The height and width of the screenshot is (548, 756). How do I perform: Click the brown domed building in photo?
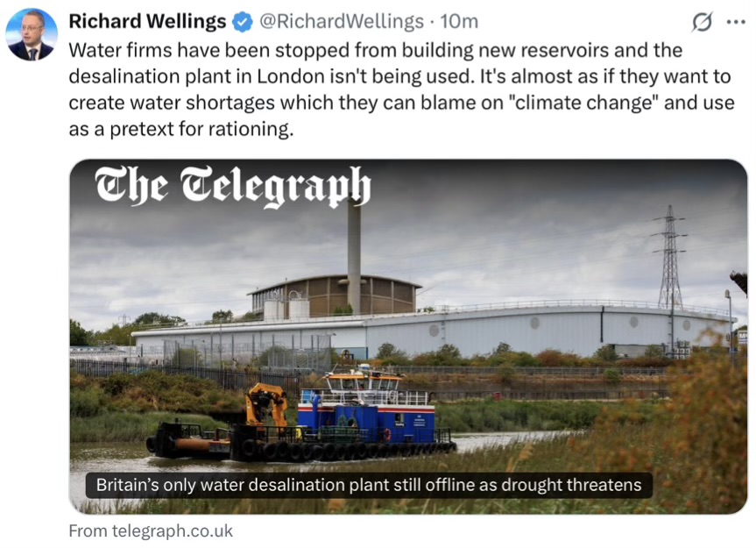[333, 295]
